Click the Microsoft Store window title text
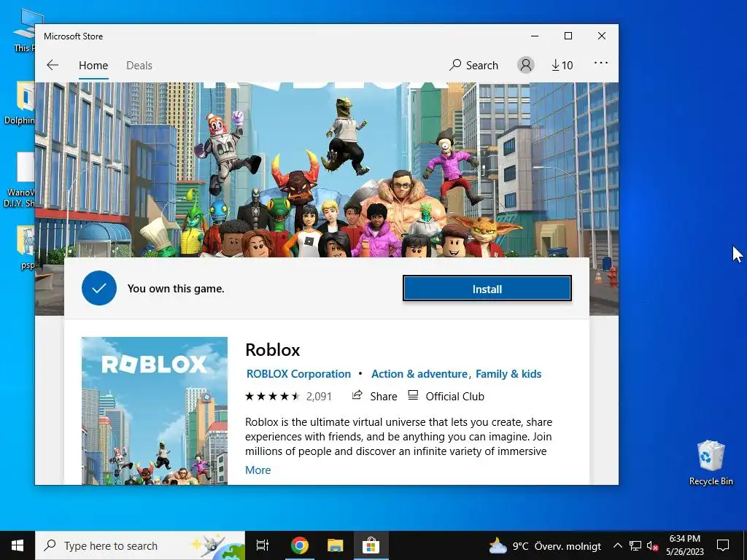This screenshot has width=747, height=560. 74,36
